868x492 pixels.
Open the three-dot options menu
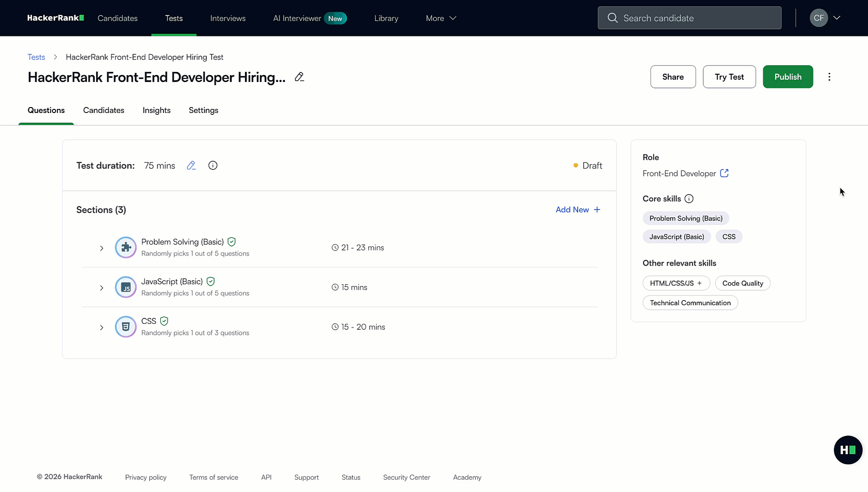click(830, 77)
